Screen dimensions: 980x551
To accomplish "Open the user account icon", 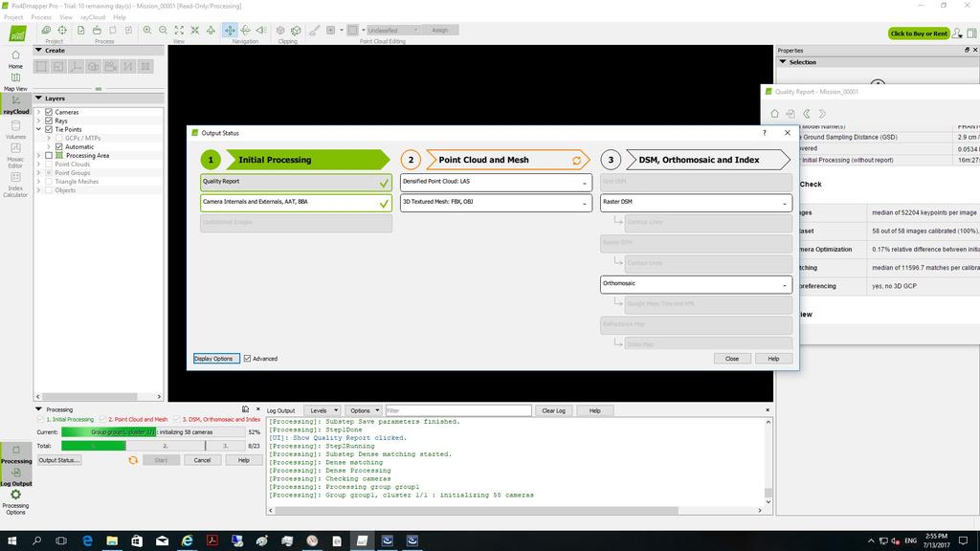I will [957, 33].
